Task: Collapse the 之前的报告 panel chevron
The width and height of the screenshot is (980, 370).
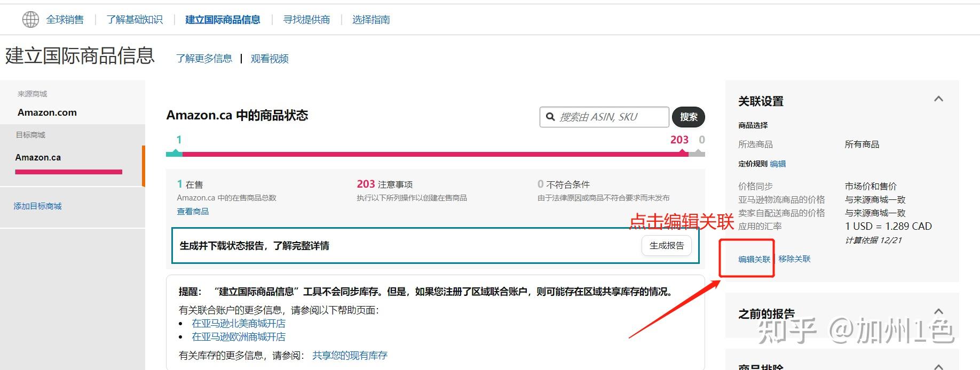Action: pos(939,311)
